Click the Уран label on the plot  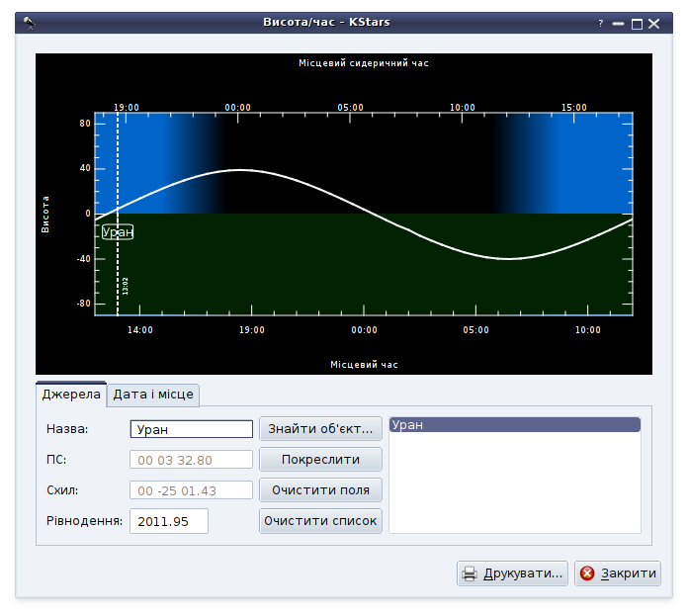click(118, 231)
